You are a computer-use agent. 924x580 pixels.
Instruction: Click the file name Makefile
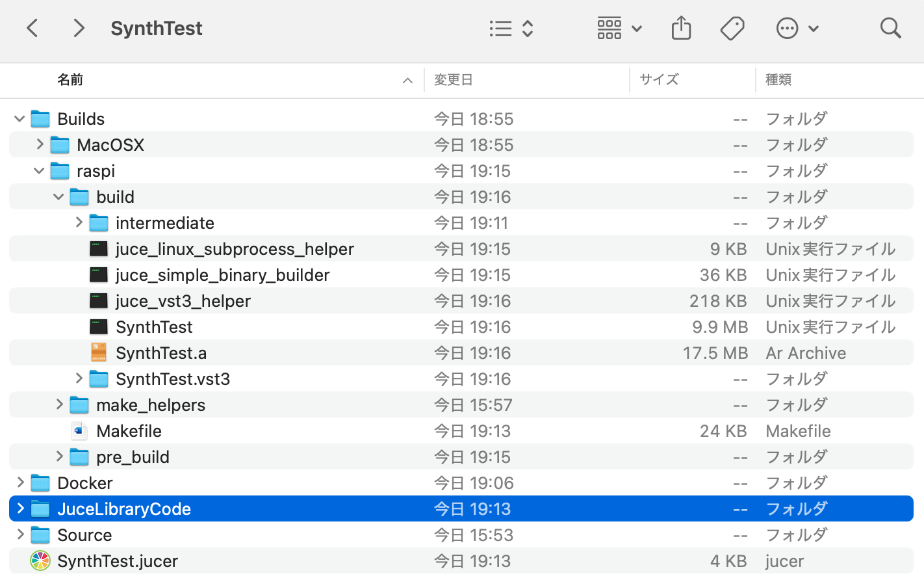tap(129, 431)
